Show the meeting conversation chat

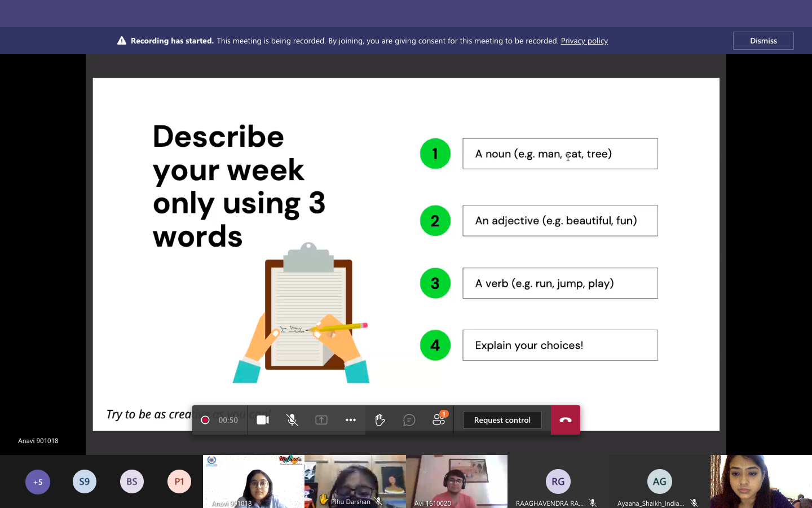tap(409, 420)
